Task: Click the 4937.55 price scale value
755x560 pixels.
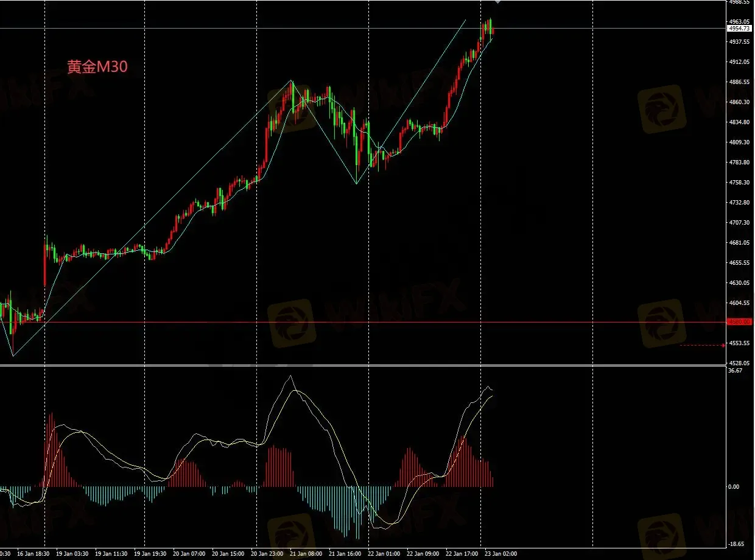Action: point(740,41)
